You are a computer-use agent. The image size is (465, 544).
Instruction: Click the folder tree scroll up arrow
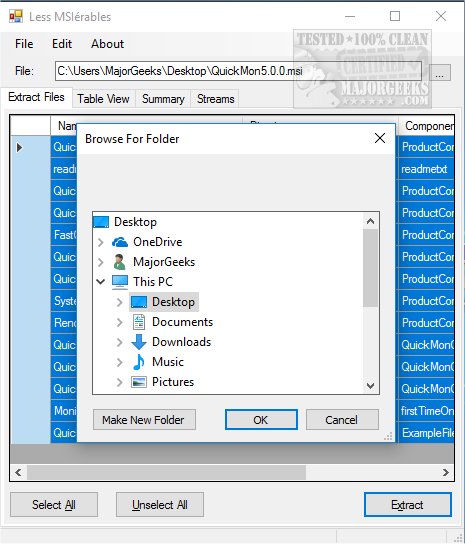(x=370, y=221)
